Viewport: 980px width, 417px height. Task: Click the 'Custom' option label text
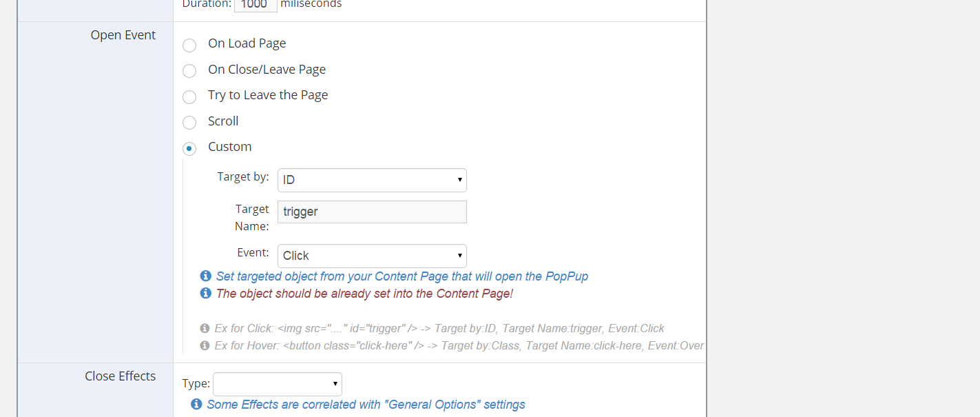coord(229,147)
